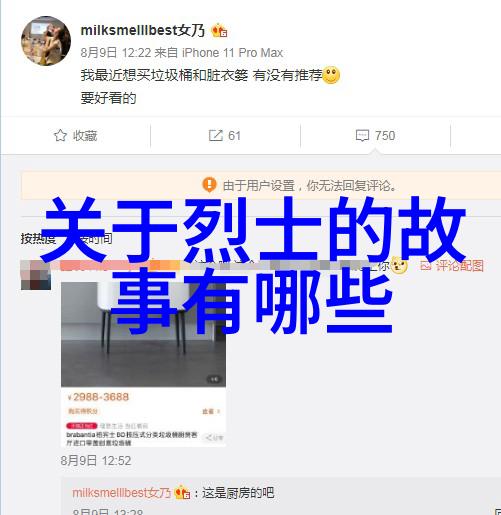Click the VIP badge next to the post author name
Image resolution: width=501 pixels, height=515 pixels.
pyautogui.click(x=219, y=31)
